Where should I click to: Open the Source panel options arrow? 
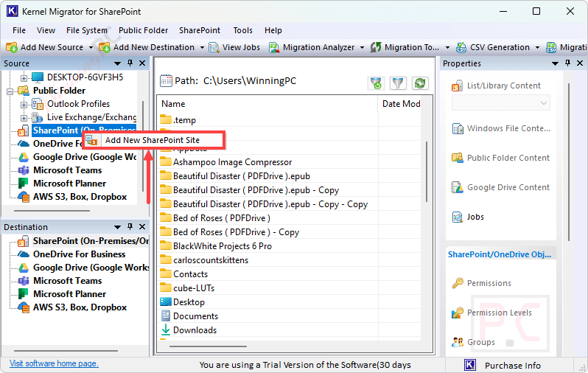(117, 63)
